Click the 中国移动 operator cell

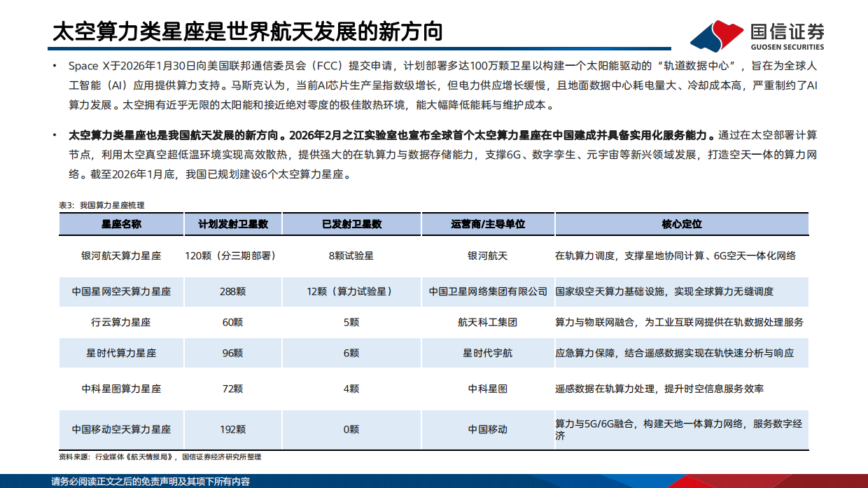tap(488, 429)
